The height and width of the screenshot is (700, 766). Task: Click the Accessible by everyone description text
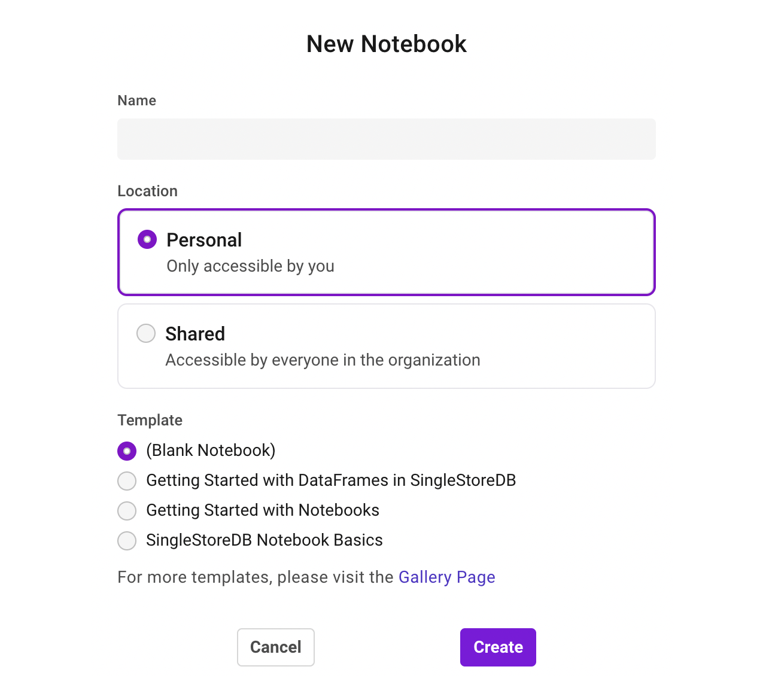pos(323,360)
